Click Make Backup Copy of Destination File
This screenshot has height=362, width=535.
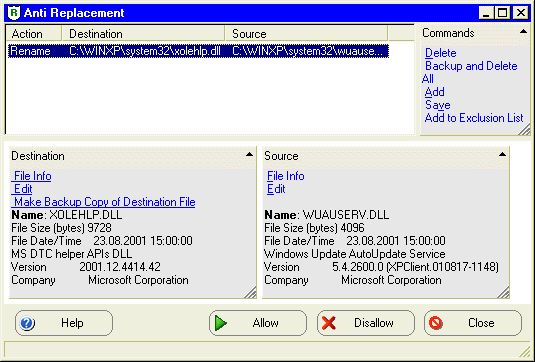coord(103,202)
